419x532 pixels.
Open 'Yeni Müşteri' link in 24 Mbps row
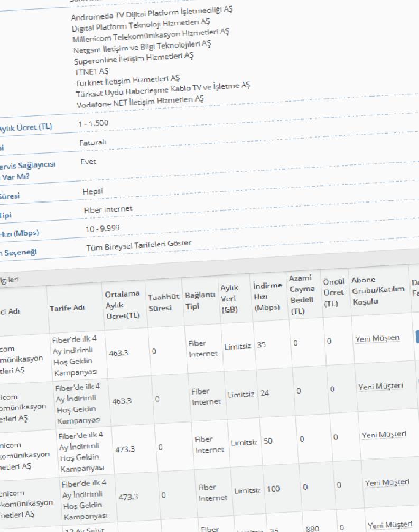click(x=381, y=387)
